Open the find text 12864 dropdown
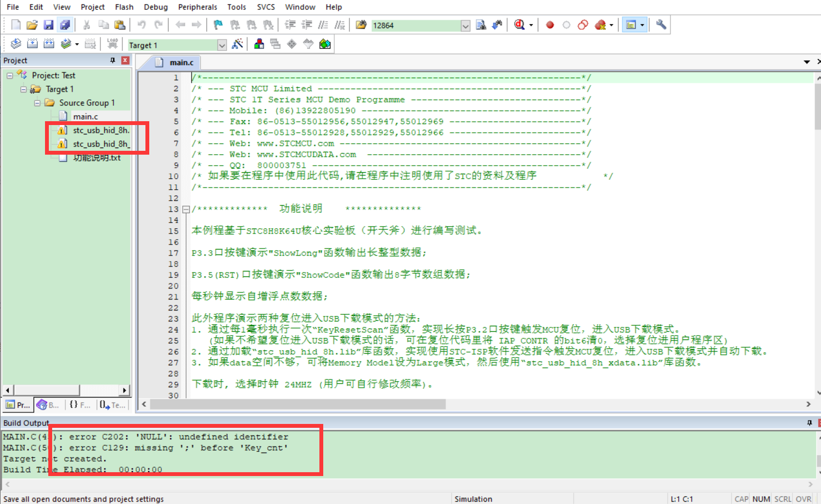 click(x=465, y=26)
